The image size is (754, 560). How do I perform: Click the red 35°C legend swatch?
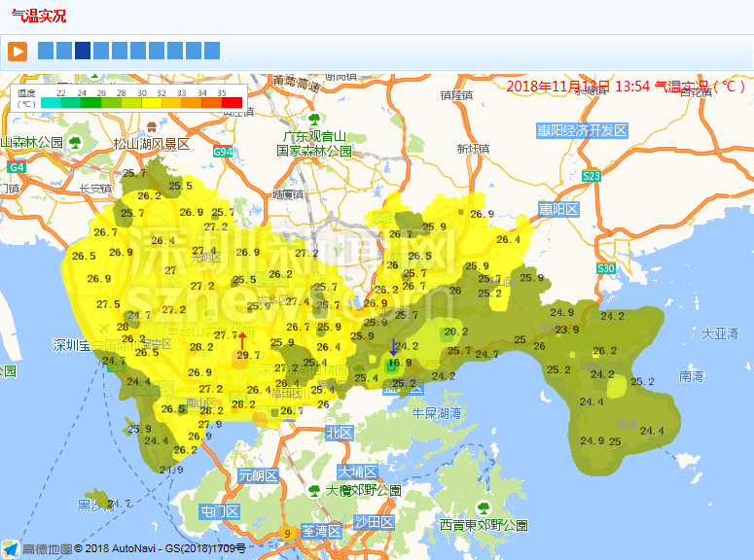click(x=232, y=102)
